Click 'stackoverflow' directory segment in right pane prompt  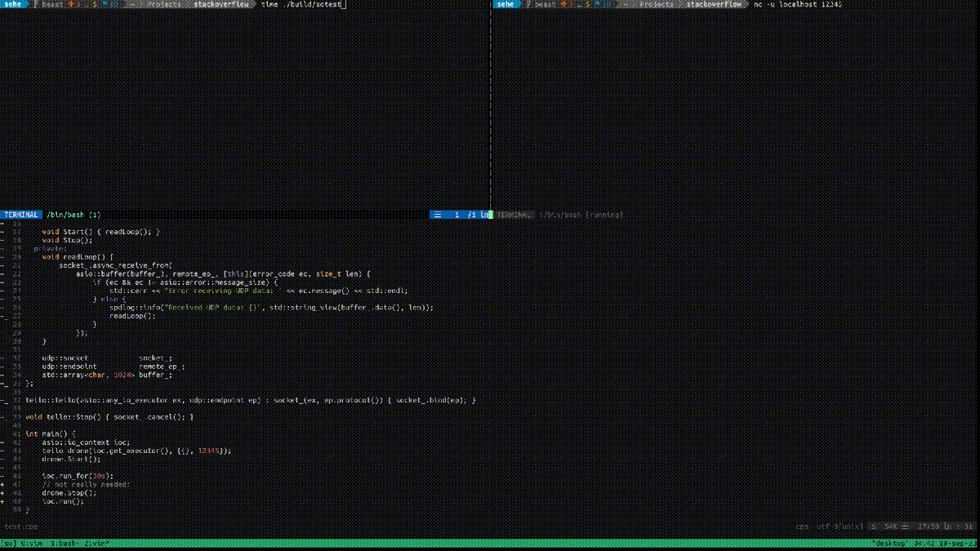tap(714, 4)
